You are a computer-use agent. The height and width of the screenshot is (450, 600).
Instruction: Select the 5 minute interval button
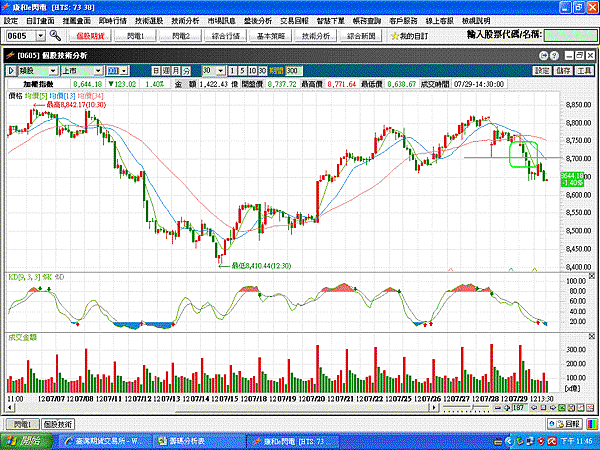coord(242,71)
